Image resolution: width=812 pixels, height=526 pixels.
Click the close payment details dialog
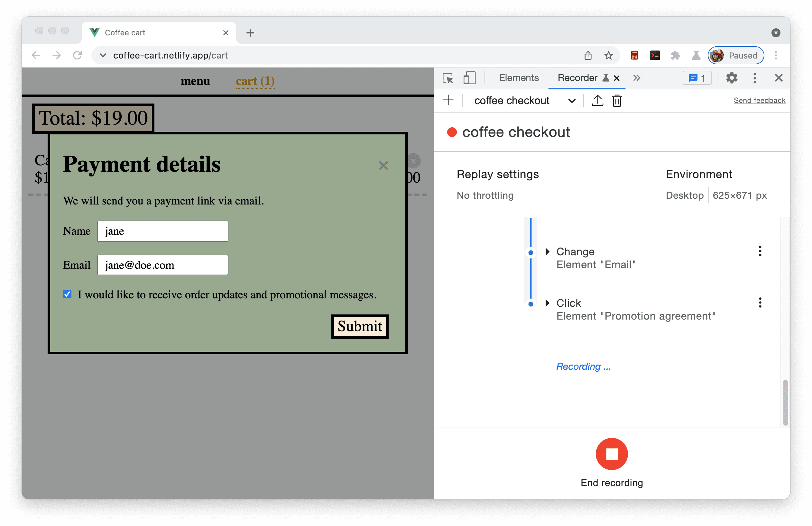point(383,165)
